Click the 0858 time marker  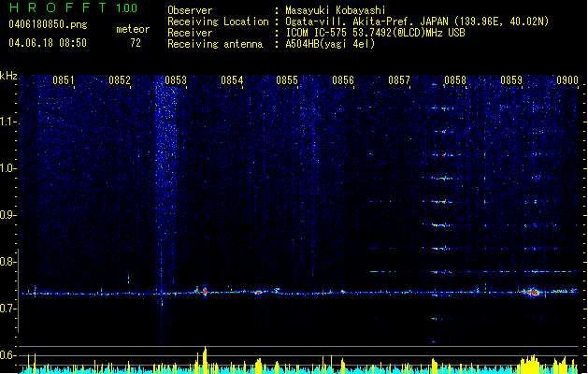point(455,80)
